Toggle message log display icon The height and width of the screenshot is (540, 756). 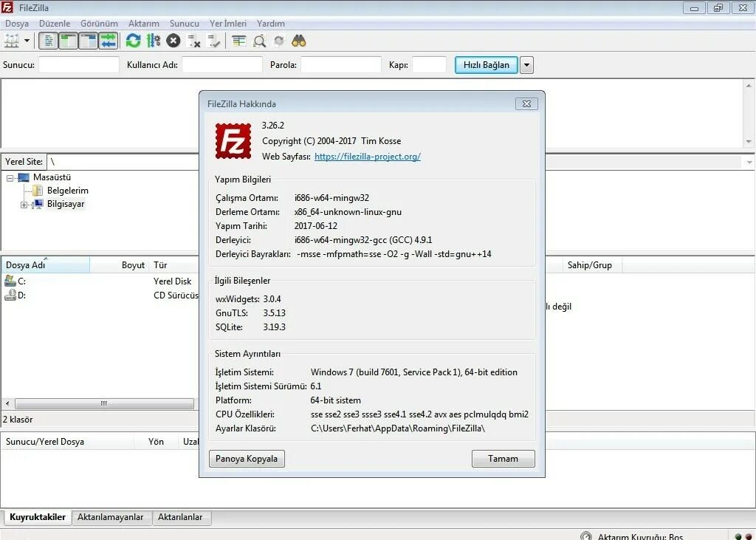48,41
